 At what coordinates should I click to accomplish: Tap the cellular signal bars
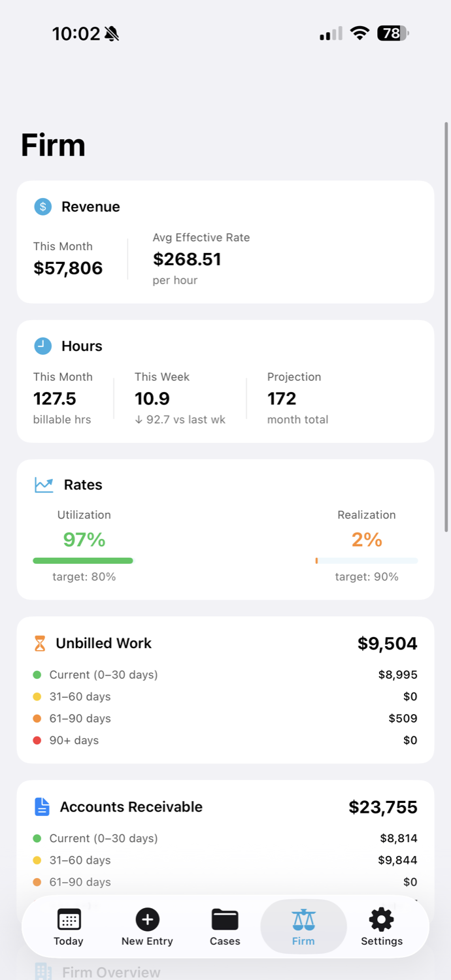point(331,34)
